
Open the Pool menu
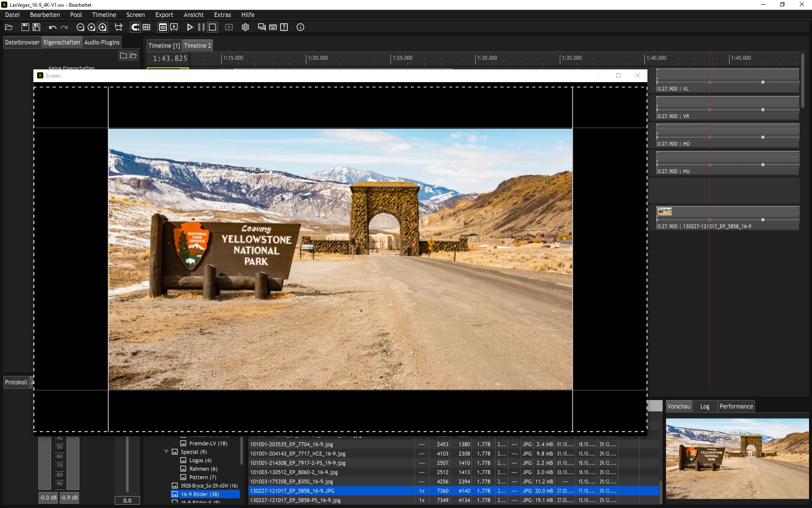(76, 15)
